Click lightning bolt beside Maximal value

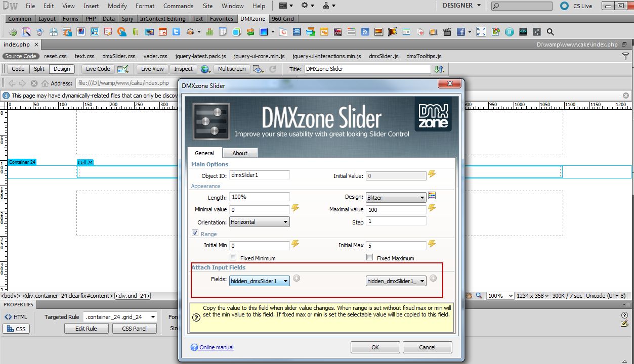coord(432,208)
